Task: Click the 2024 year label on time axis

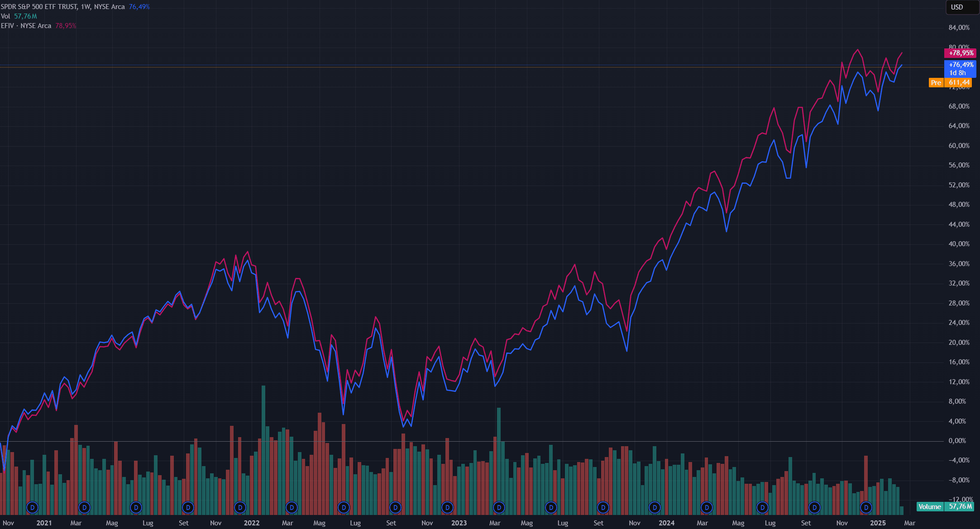Action: pos(666,523)
